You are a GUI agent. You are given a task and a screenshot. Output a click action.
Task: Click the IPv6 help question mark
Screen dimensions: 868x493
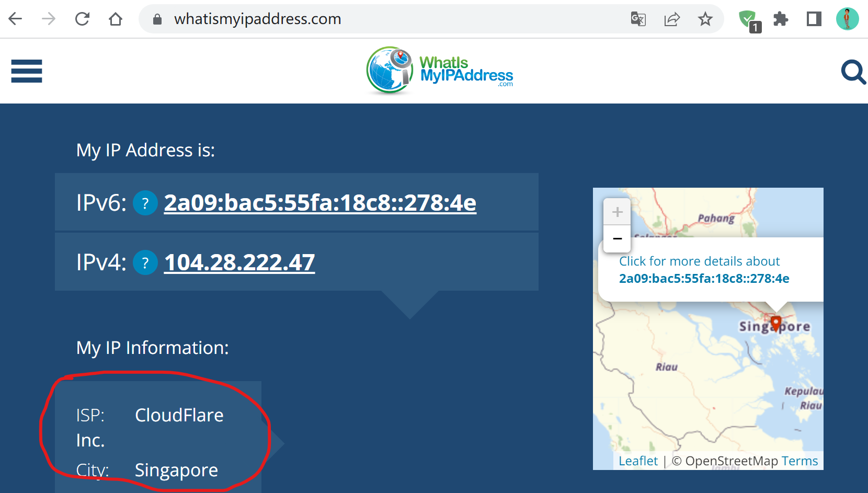(145, 203)
